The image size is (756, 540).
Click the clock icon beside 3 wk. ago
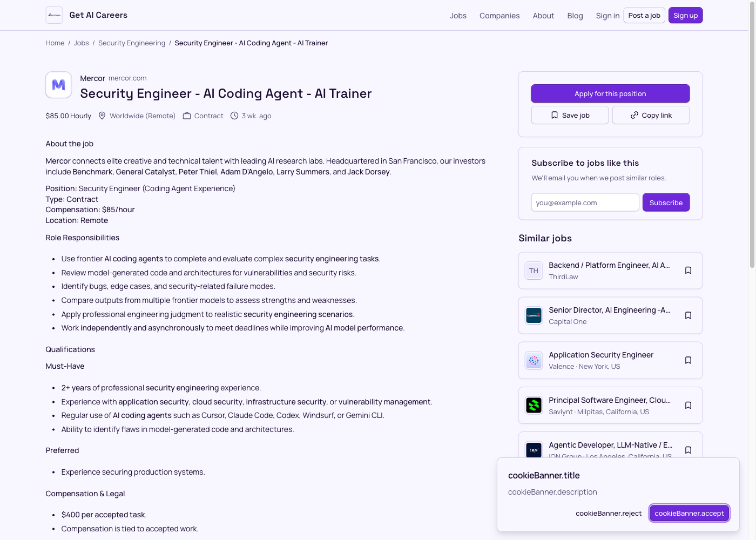[x=234, y=116]
